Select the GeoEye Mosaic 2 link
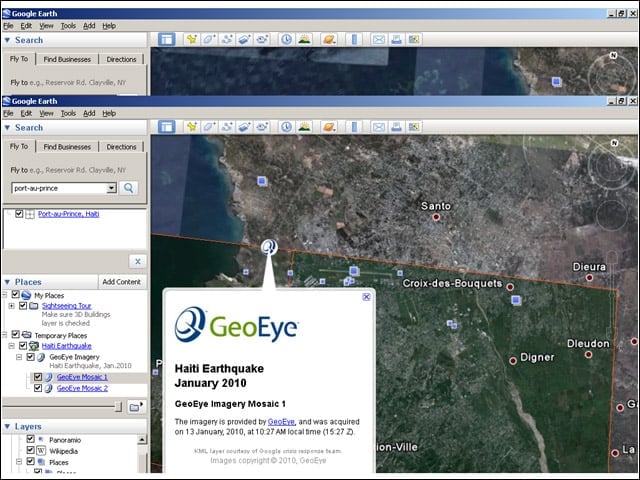 82,388
